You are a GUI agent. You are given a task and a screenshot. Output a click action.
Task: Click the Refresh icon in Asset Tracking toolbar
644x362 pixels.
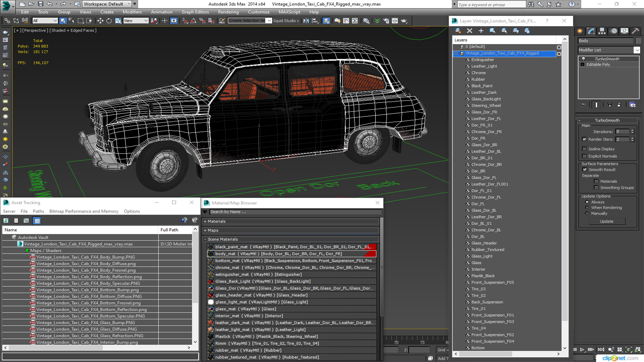6,221
